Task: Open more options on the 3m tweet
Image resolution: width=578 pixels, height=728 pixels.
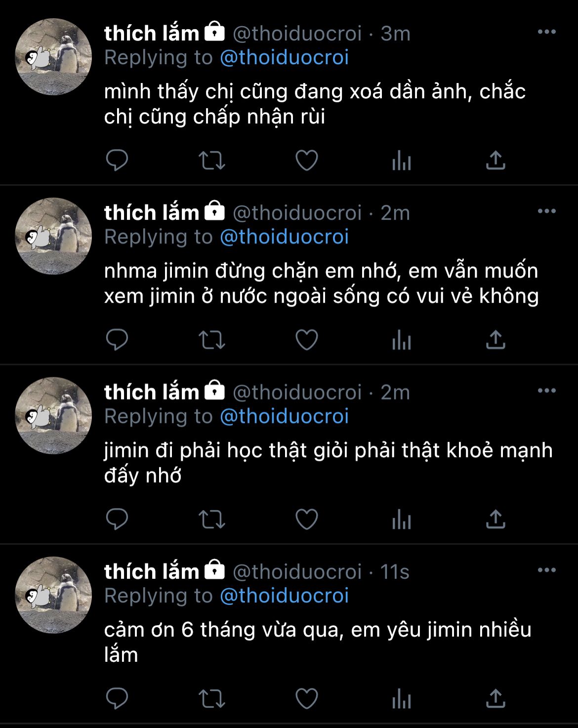Action: click(546, 32)
